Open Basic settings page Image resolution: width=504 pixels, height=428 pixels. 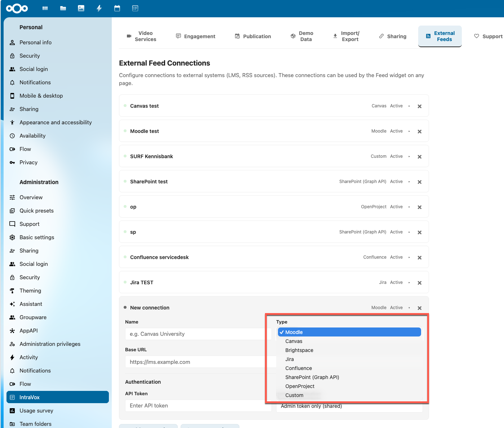tap(58, 237)
